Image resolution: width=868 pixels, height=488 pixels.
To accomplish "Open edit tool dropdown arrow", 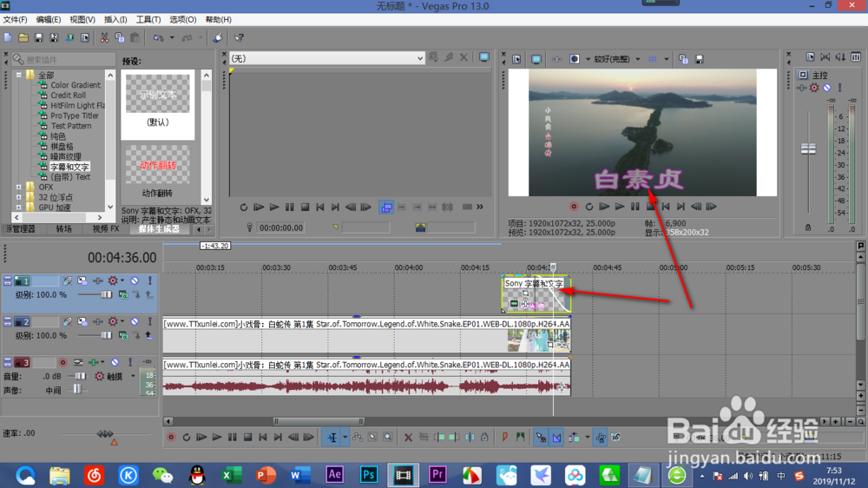I will (345, 437).
